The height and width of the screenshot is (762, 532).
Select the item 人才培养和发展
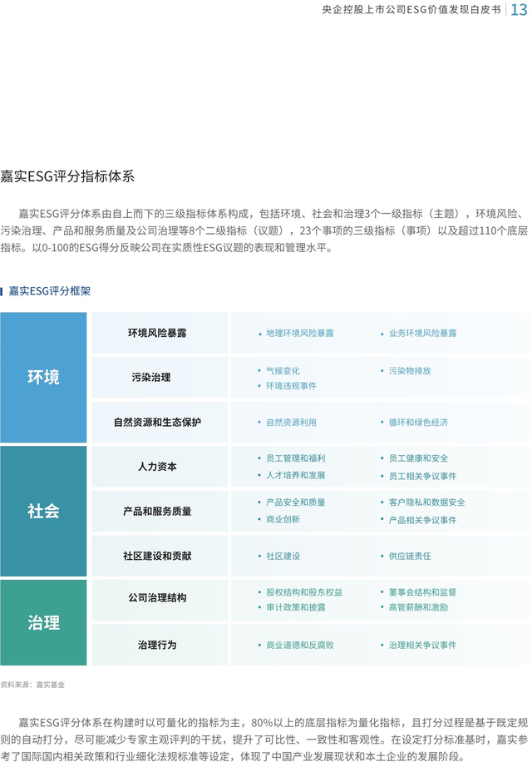pos(296,475)
